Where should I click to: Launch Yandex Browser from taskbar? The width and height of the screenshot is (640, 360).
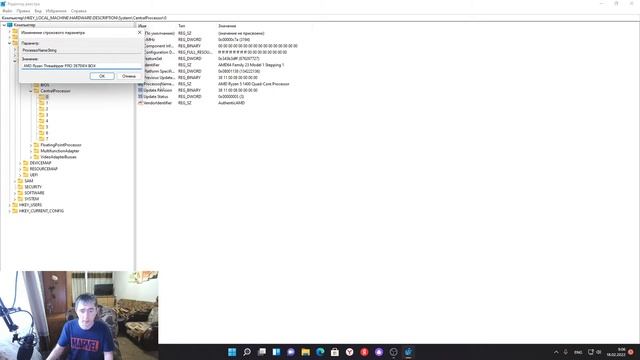pos(349,352)
